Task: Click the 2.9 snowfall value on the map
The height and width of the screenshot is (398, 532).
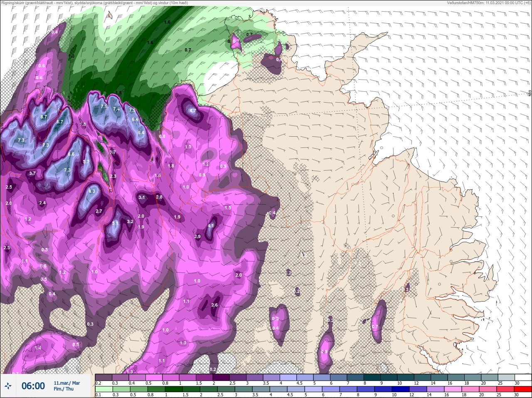Action: pyautogui.click(x=197, y=236)
